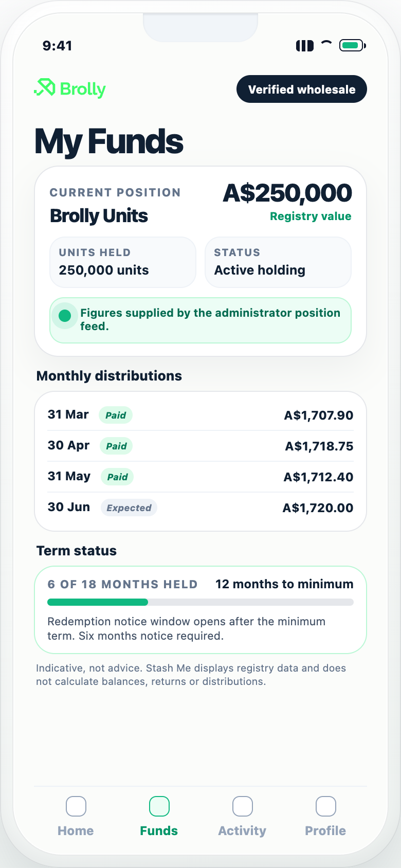Tap the Indicative, not advice disclaimer
Viewport: 401px width, 868px height.
[x=191, y=675]
